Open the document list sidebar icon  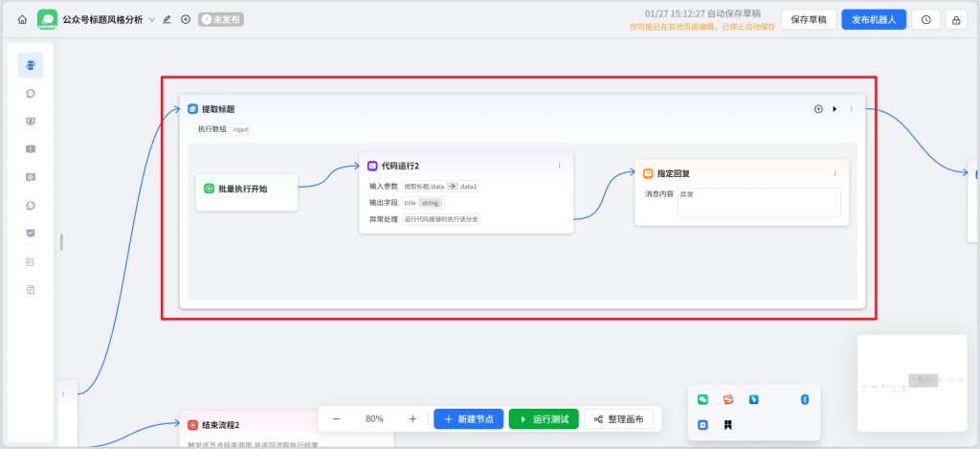pyautogui.click(x=31, y=289)
